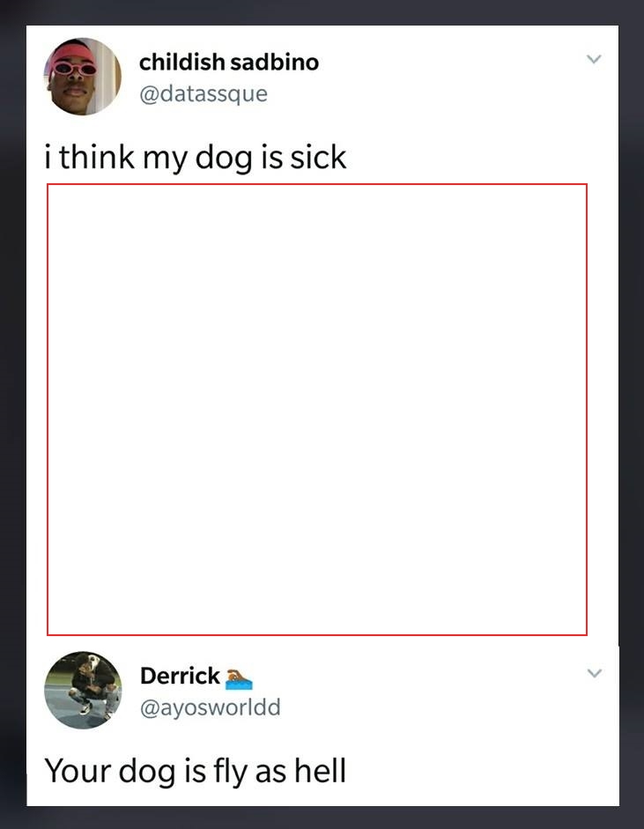
Task: Click the word "fly" in Derrick's reply
Action: click(231, 771)
